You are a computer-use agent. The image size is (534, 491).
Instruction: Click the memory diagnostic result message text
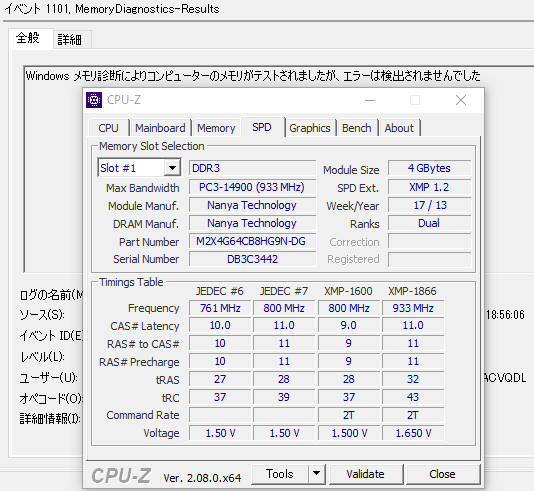click(253, 76)
